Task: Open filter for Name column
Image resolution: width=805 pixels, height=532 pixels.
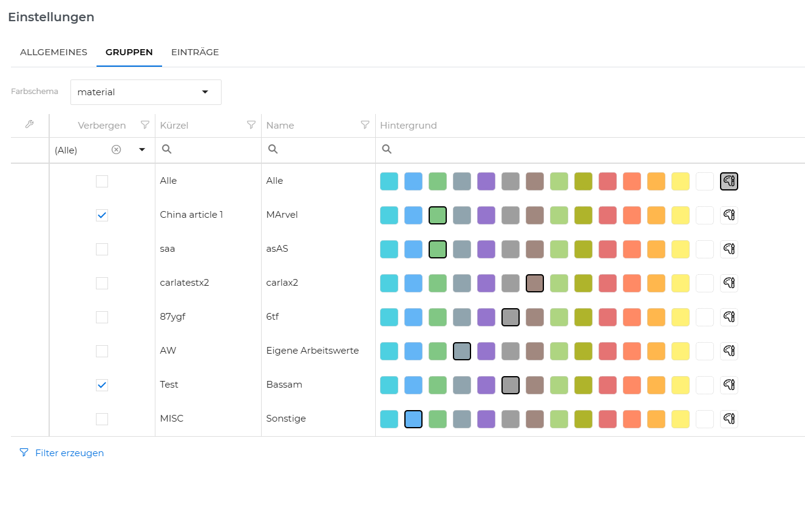Action: click(365, 125)
